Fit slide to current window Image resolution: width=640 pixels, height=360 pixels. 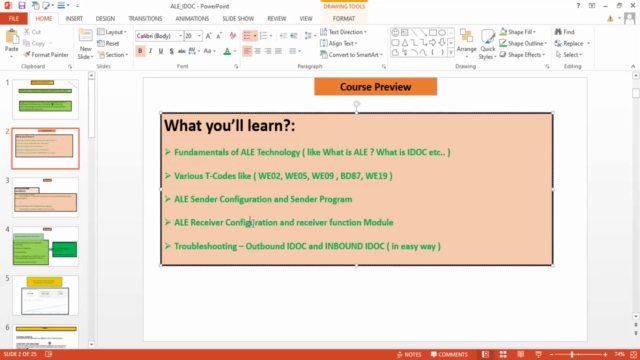click(x=633, y=354)
